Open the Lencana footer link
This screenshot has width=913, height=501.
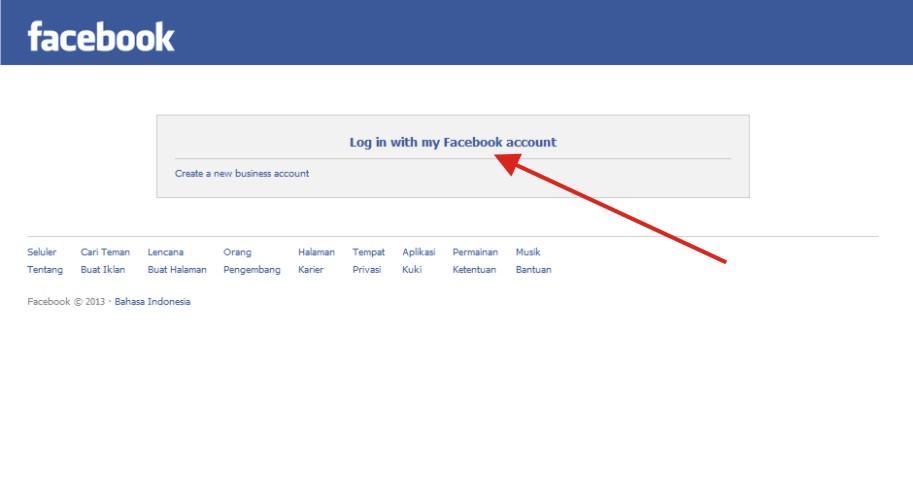click(165, 252)
